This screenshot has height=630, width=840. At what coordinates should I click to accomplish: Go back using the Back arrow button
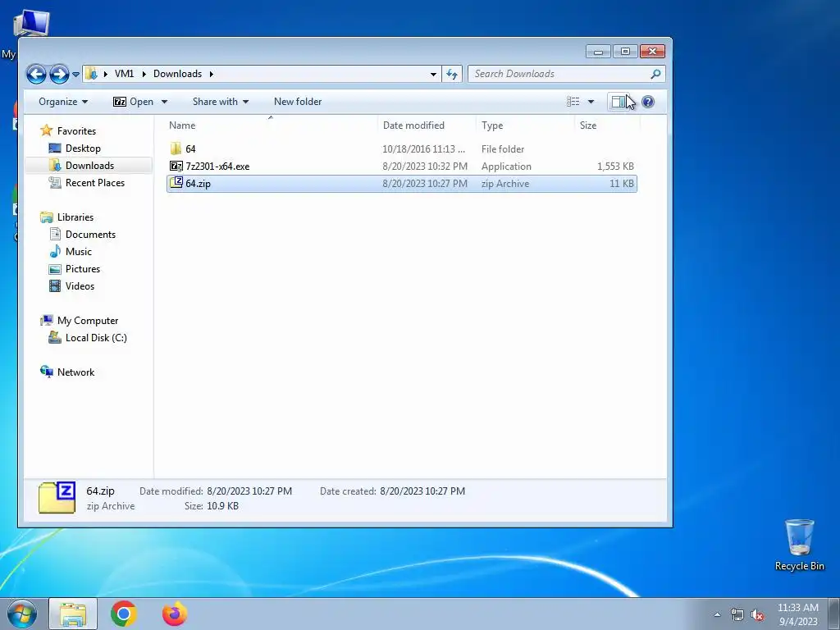click(36, 74)
